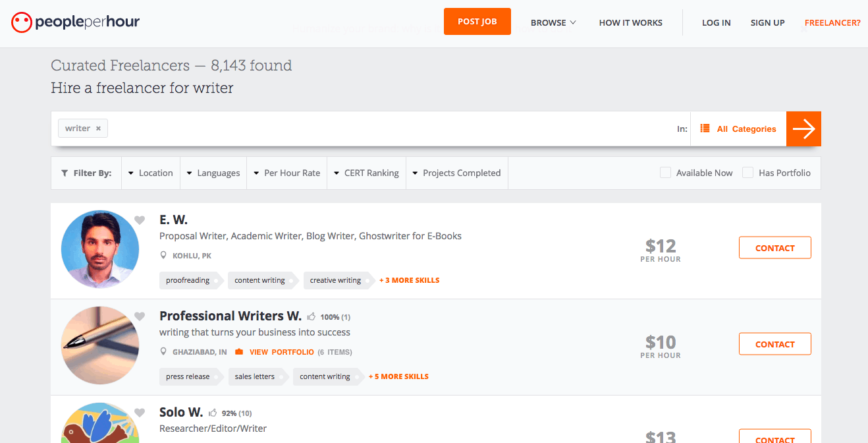Click Solo W.'s bird avatar
This screenshot has height=443, width=868.
click(x=100, y=423)
